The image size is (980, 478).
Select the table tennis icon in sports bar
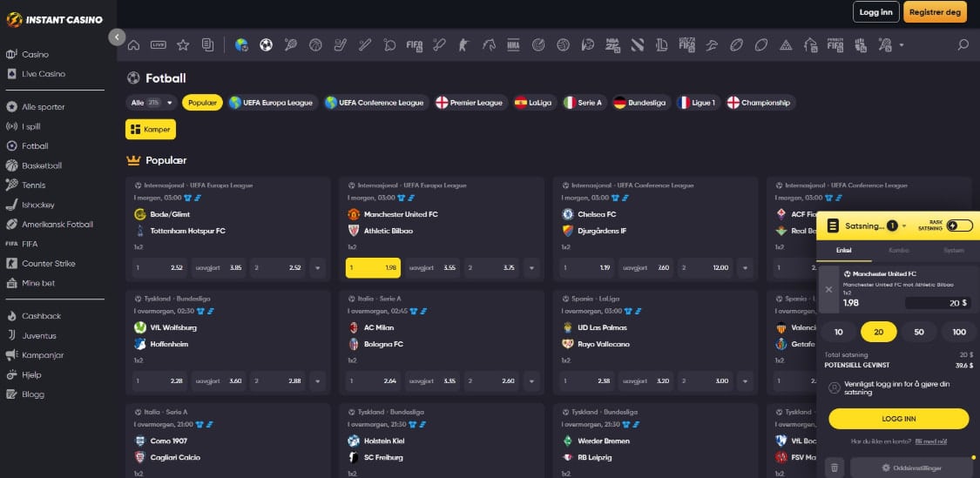click(390, 45)
